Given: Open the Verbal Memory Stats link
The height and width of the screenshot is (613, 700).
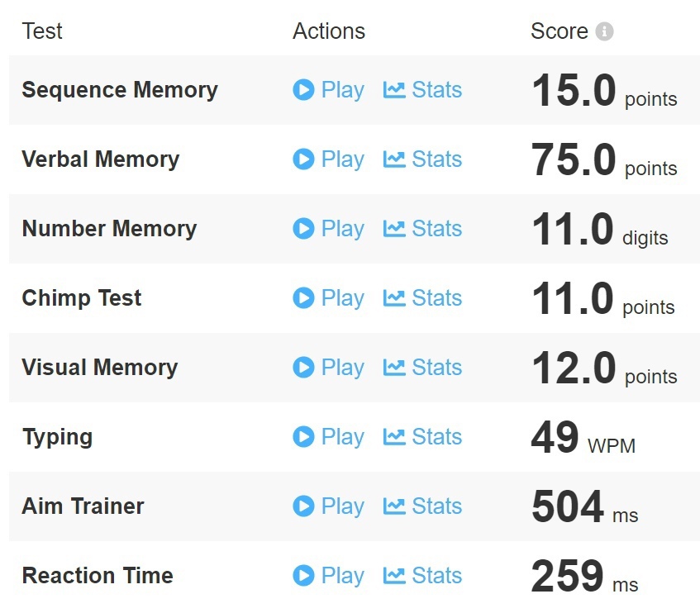Looking at the screenshot, I should (x=436, y=159).
